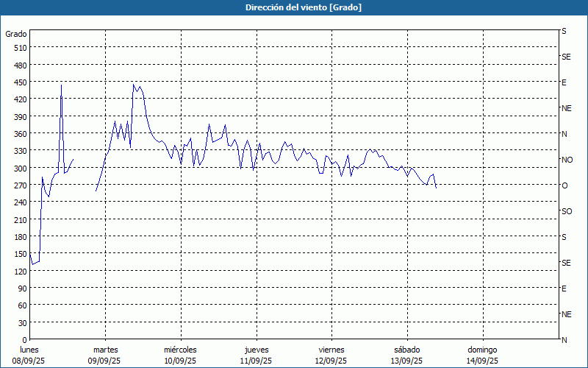Click the date 10/09/25
Screen dimensions: 588x368
point(180,361)
